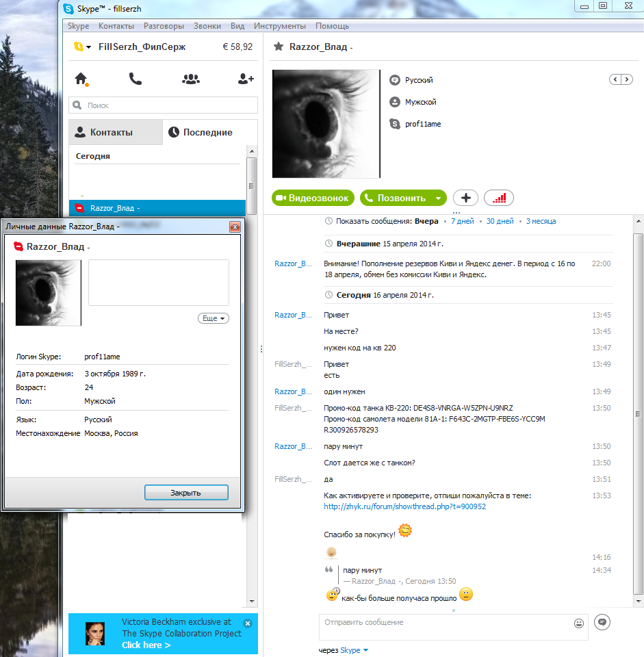Click the contact list scroll down arrow
The width and height of the screenshot is (644, 657).
point(252,602)
